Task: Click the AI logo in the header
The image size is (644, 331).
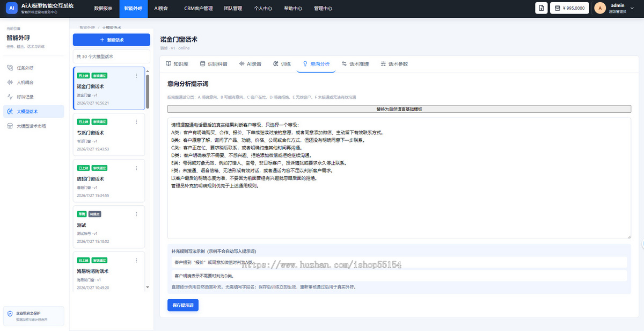Action: point(12,8)
